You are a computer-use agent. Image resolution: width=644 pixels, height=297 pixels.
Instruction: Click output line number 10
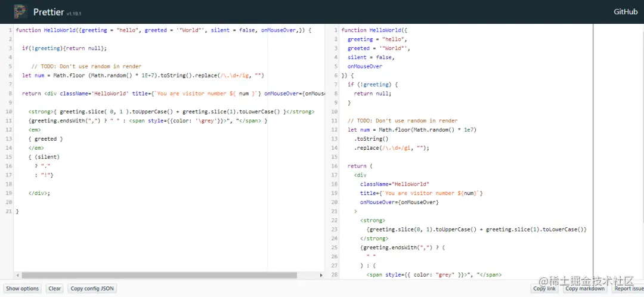(334, 112)
